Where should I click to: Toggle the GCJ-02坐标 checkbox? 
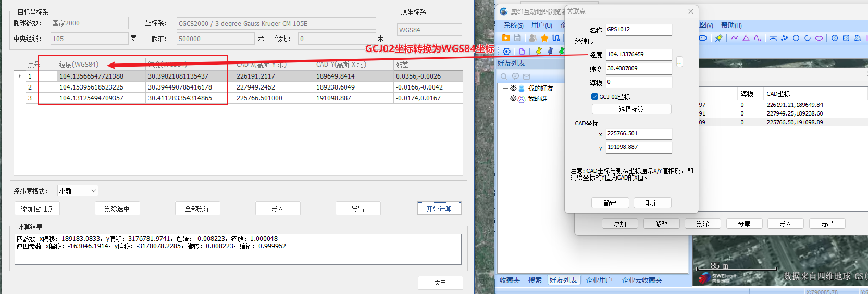(x=594, y=97)
